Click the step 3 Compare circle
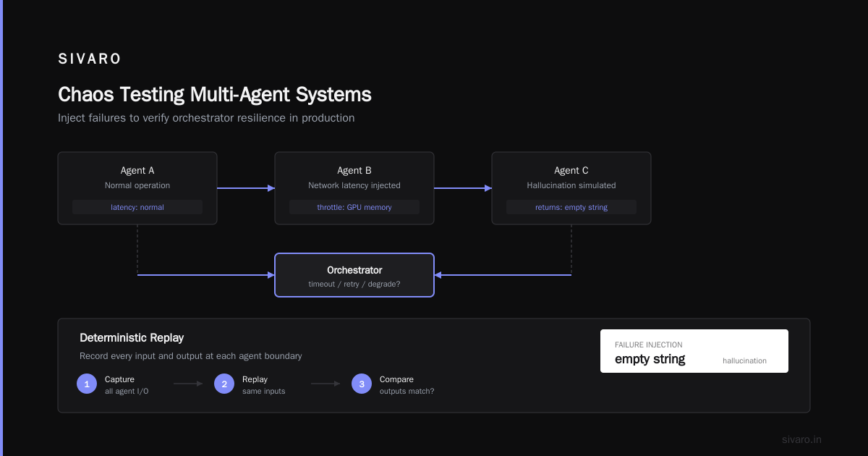This screenshot has width=868, height=456. pyautogui.click(x=362, y=384)
